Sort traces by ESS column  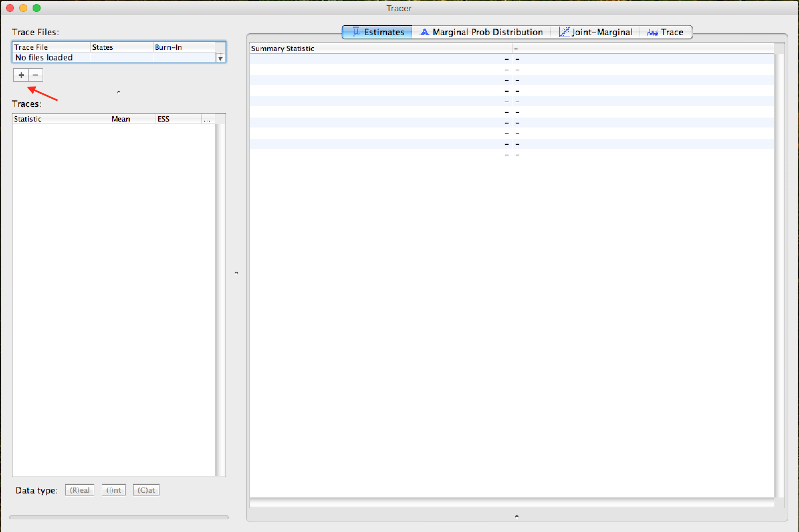[178, 119]
